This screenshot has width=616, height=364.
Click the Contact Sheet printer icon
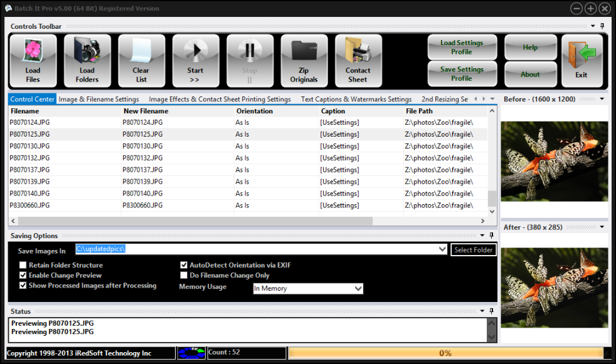tap(358, 51)
